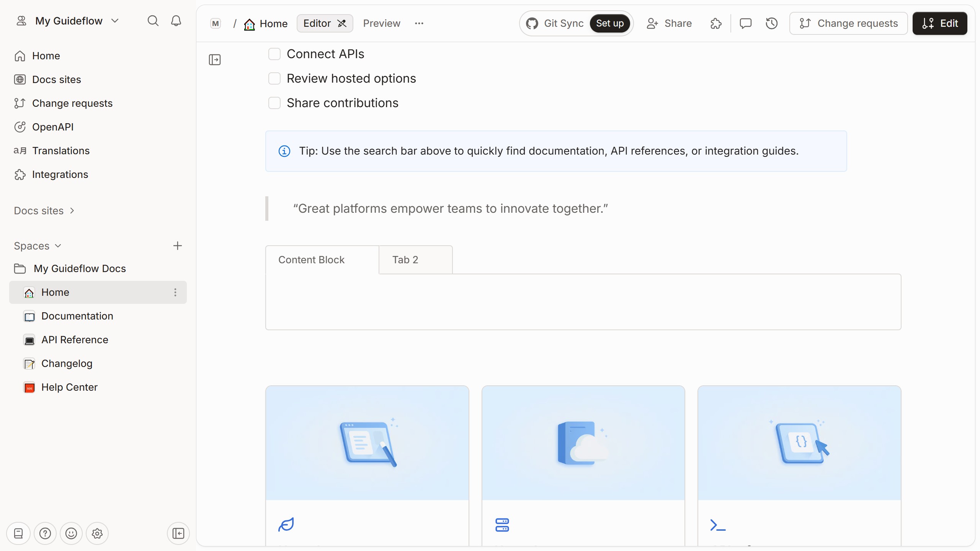The width and height of the screenshot is (980, 551).
Task: Open comments speech bubble icon
Action: pos(745,23)
